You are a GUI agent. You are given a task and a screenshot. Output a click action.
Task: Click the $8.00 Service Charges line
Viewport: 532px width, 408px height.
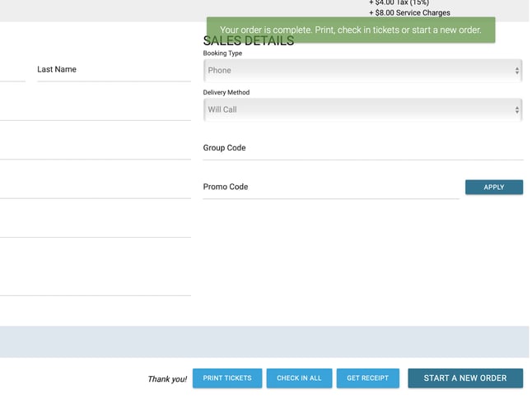tap(409, 12)
